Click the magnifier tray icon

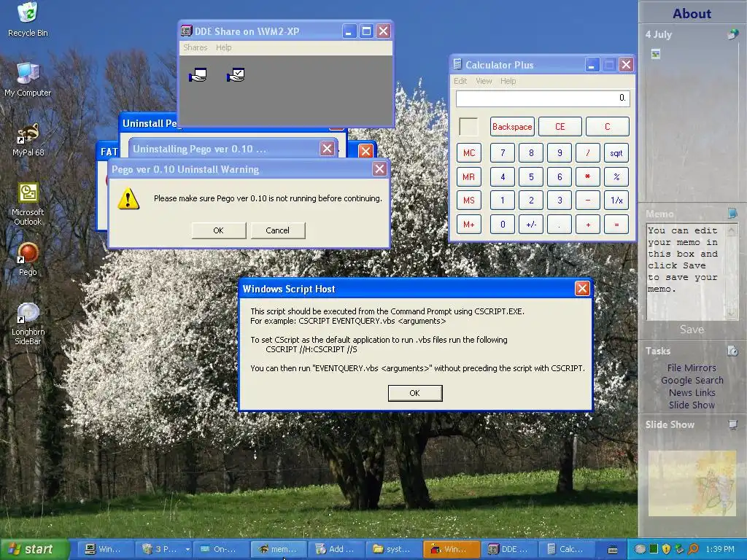coord(693,549)
